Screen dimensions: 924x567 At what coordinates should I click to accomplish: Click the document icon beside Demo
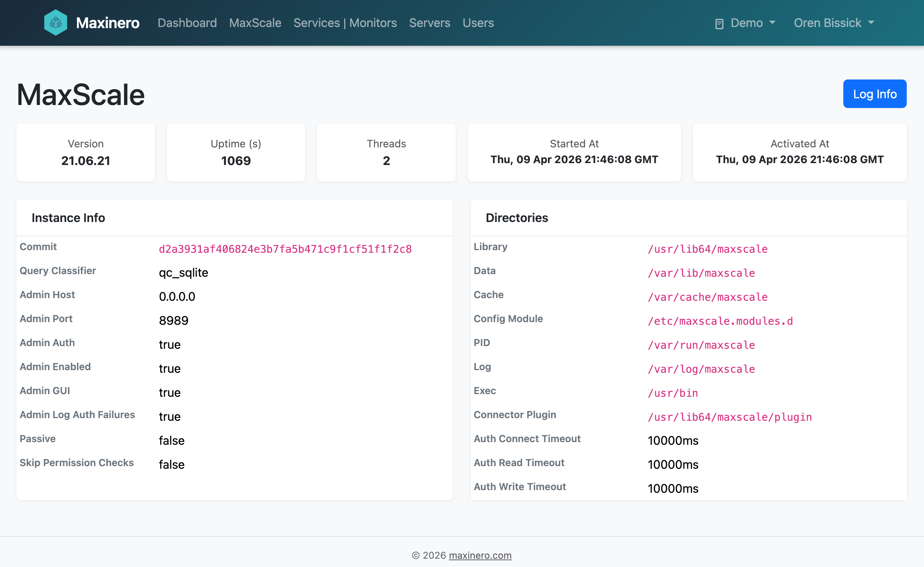[x=719, y=24]
